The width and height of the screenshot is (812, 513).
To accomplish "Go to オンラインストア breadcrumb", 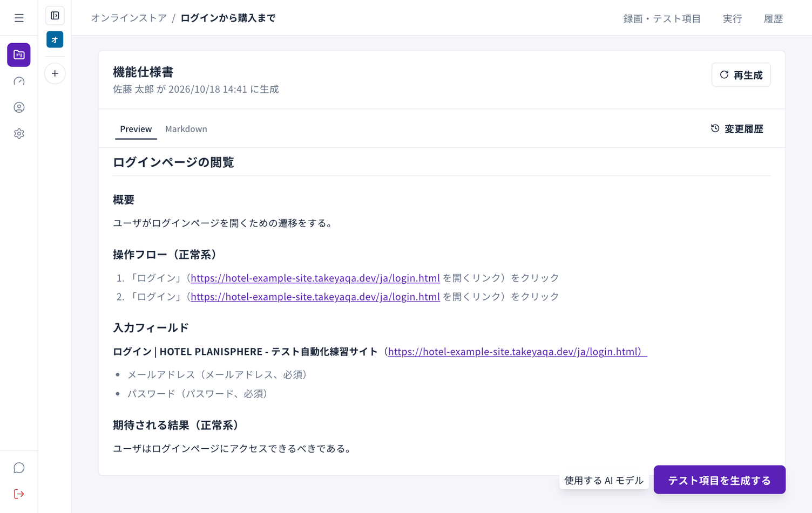I will point(128,18).
